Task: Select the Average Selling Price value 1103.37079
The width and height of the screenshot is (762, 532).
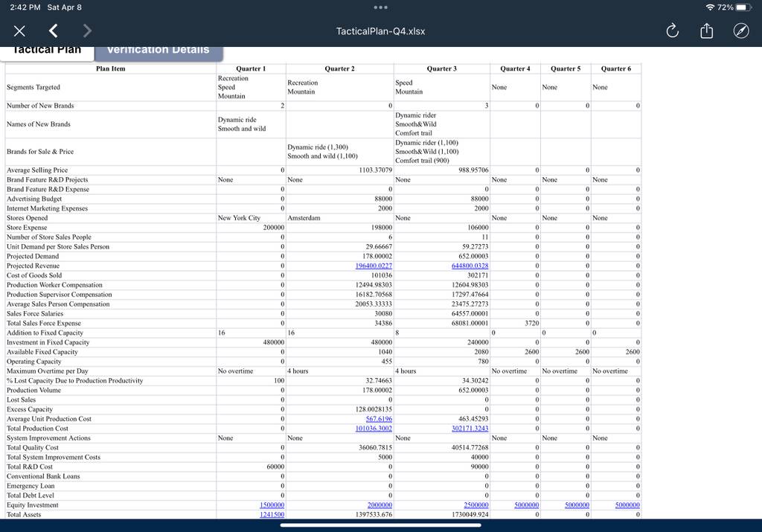Action: click(376, 170)
